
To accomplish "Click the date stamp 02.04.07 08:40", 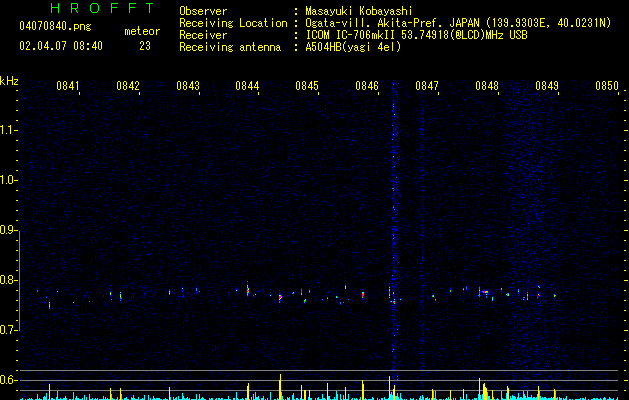I will [x=61, y=46].
